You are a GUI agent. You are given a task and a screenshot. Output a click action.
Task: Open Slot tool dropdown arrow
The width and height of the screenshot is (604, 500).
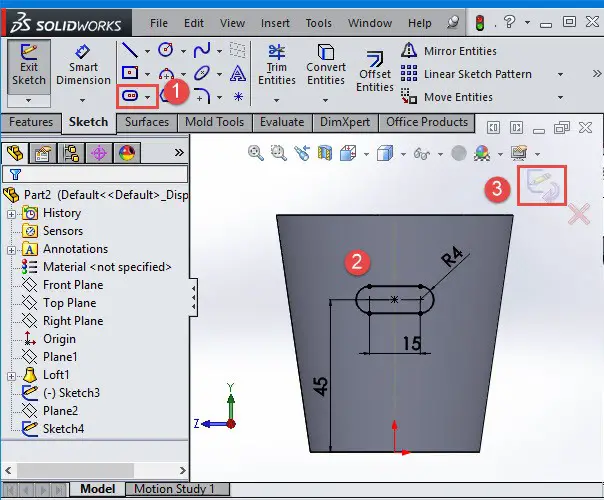coord(148,97)
